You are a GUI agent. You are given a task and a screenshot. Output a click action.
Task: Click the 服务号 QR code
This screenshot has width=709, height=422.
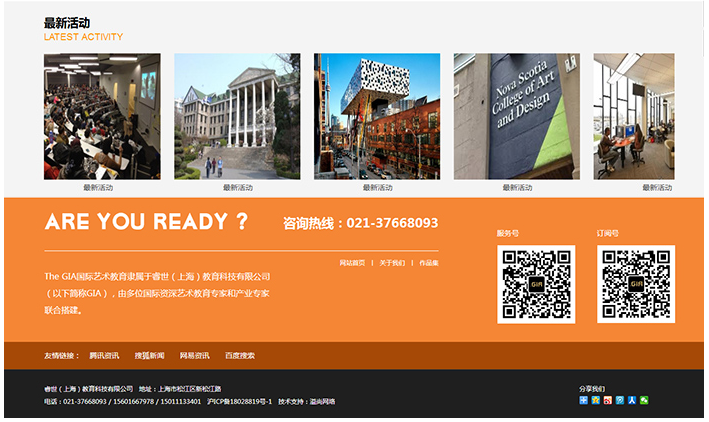point(536,284)
